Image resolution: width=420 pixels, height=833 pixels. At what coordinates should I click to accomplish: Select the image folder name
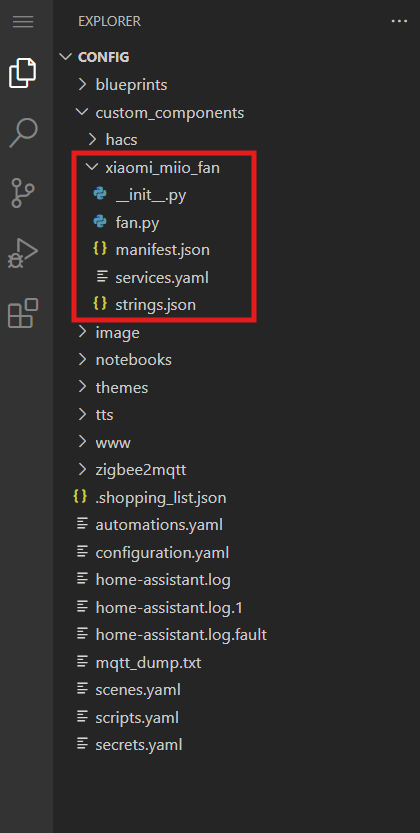[117, 333]
